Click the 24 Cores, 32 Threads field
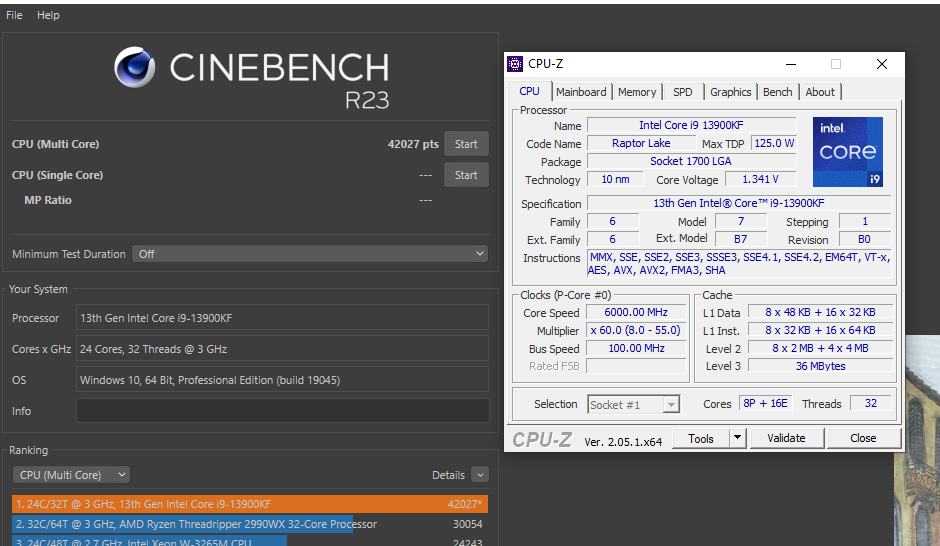The image size is (940, 546). (282, 349)
